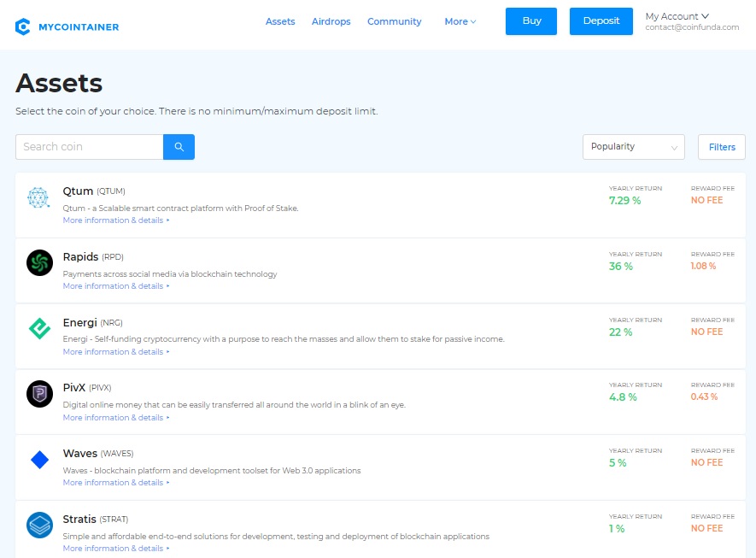The width and height of the screenshot is (756, 558).
Task: Click the Rapids coin logo
Action: point(39,262)
